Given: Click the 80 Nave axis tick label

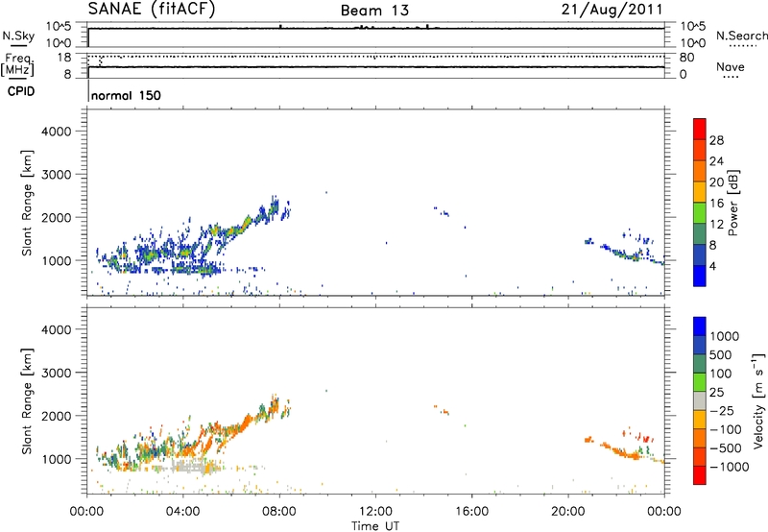Looking at the screenshot, I should click(x=687, y=58).
